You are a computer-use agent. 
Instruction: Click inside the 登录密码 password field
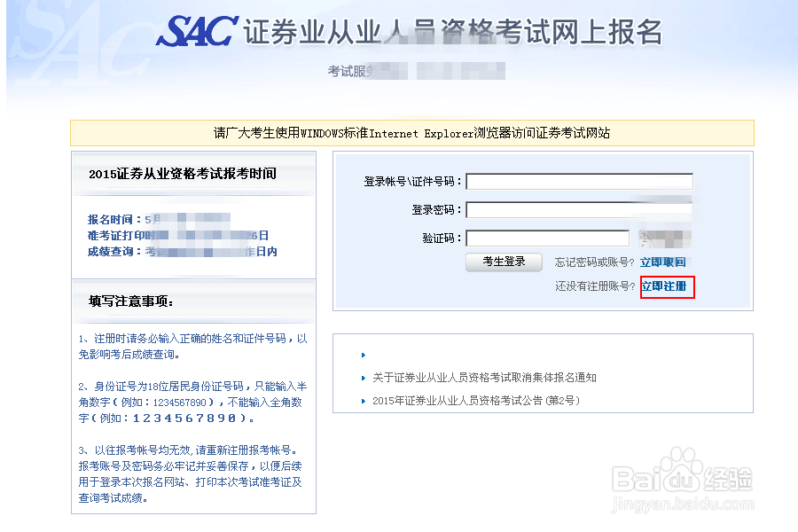pyautogui.click(x=578, y=209)
